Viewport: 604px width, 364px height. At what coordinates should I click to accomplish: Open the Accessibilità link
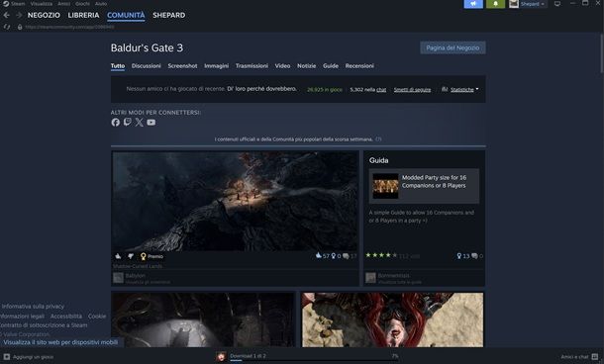tap(66, 316)
